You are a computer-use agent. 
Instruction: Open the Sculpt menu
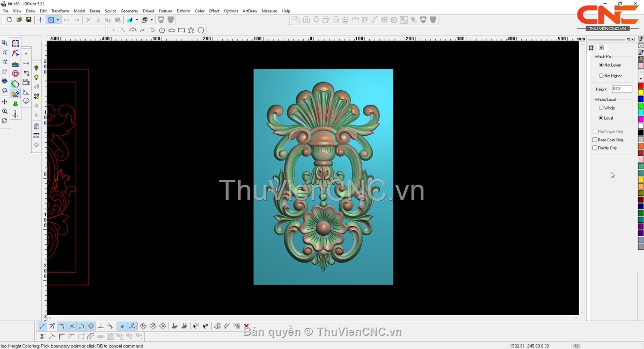pyautogui.click(x=111, y=11)
